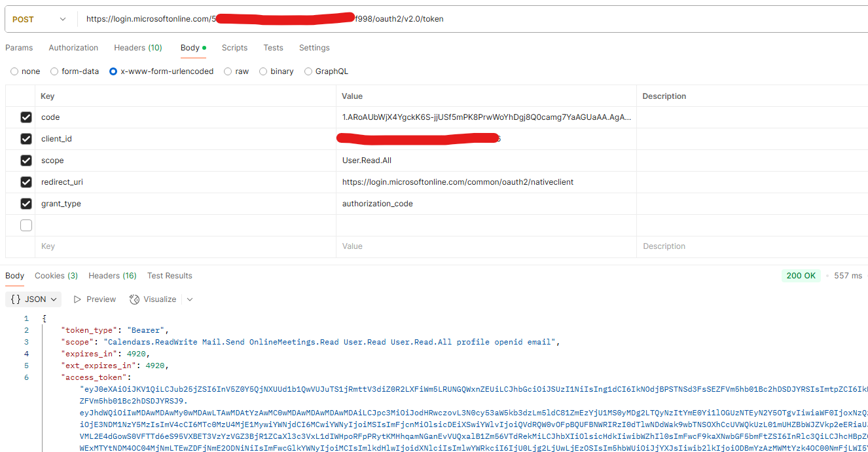The image size is (868, 452).
Task: Select the raw body type
Action: (236, 71)
